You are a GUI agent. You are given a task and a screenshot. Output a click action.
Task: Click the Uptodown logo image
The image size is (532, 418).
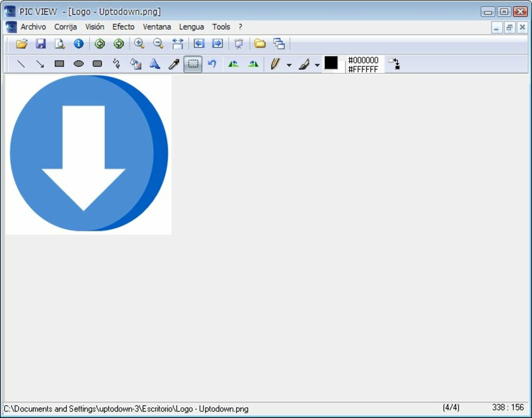click(88, 155)
